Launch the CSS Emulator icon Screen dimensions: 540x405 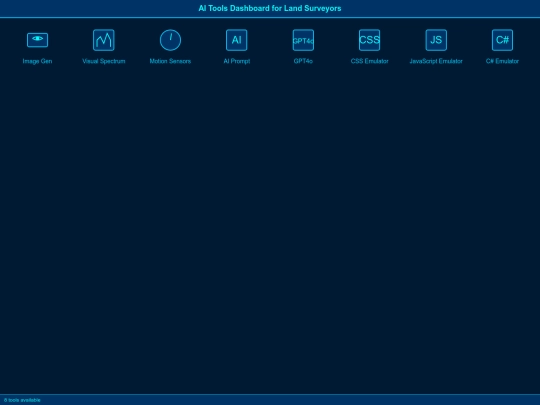point(370,40)
